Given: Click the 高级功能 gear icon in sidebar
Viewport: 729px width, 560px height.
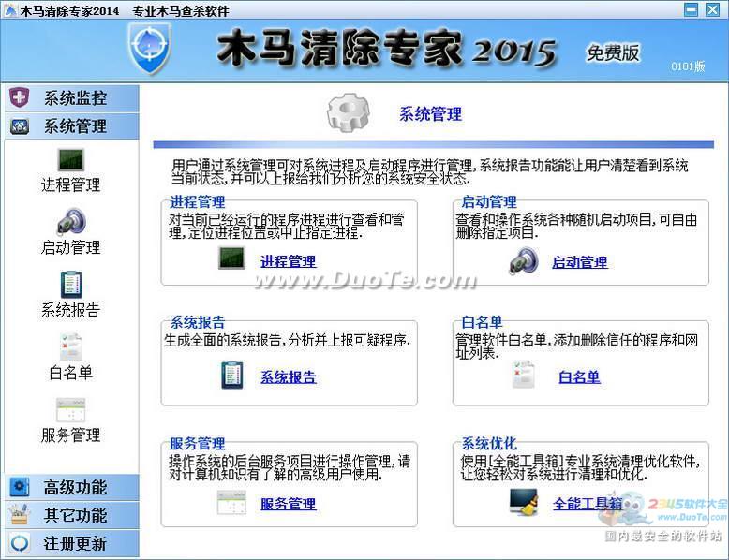Looking at the screenshot, I should (x=19, y=487).
